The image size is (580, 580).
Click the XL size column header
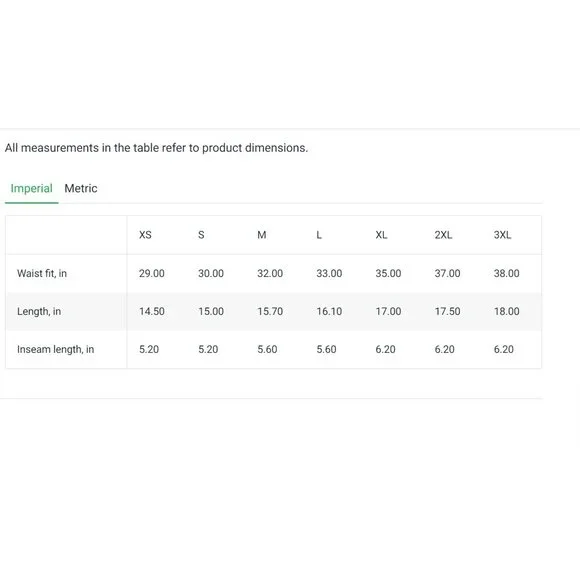point(381,235)
